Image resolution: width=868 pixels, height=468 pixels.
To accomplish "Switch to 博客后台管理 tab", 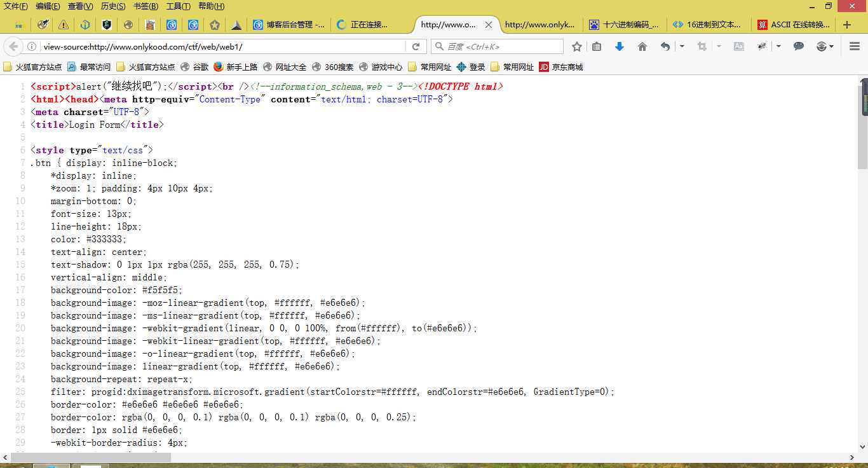I will 289,25.
